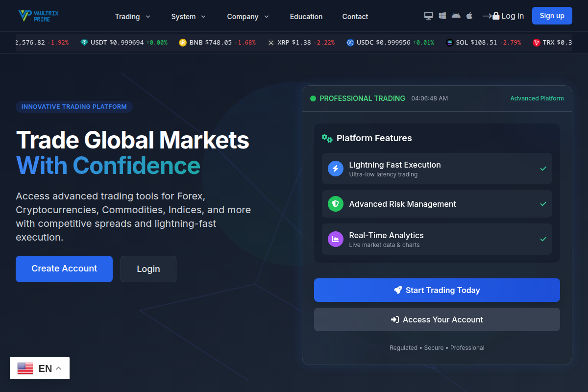
Task: Click the Advanced Platform link
Action: [x=537, y=98]
